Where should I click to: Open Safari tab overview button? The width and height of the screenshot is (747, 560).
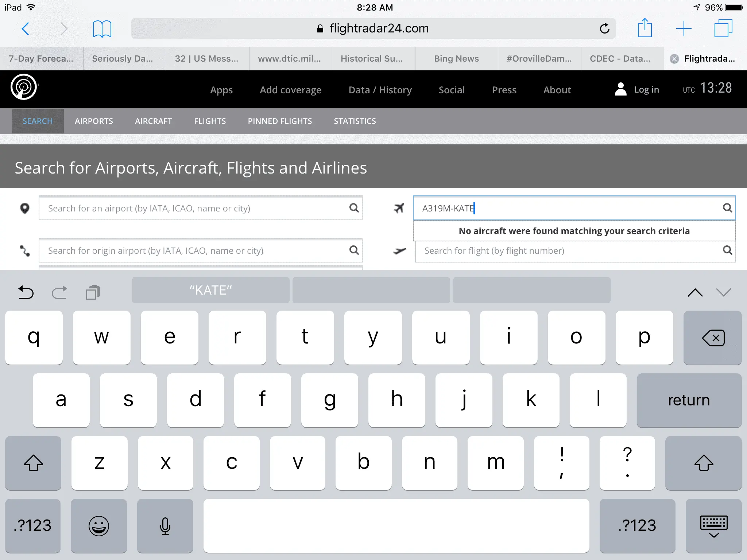coord(723,28)
